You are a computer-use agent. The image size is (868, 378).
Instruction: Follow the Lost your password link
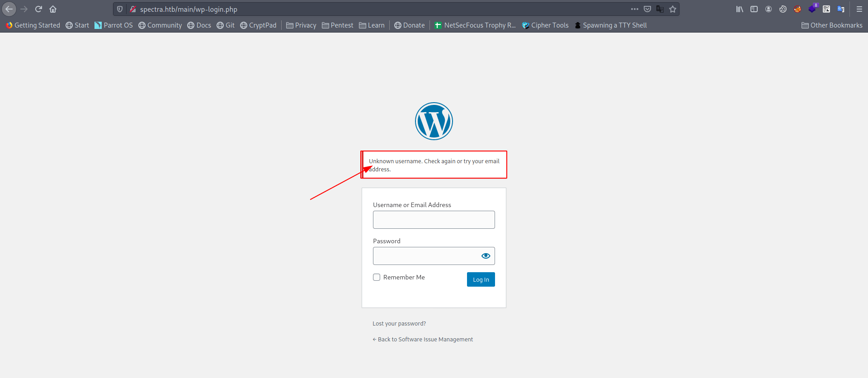point(399,324)
